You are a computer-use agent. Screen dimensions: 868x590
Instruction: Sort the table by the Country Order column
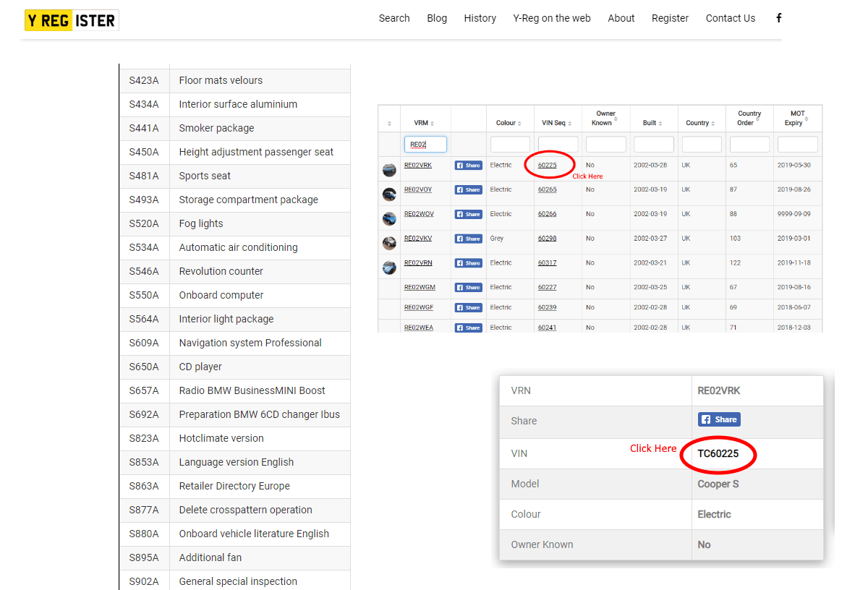click(749, 118)
